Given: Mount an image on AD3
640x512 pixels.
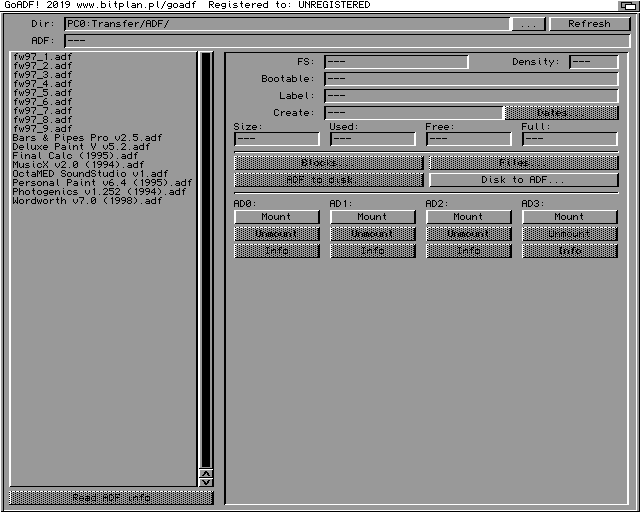Looking at the screenshot, I should (570, 217).
